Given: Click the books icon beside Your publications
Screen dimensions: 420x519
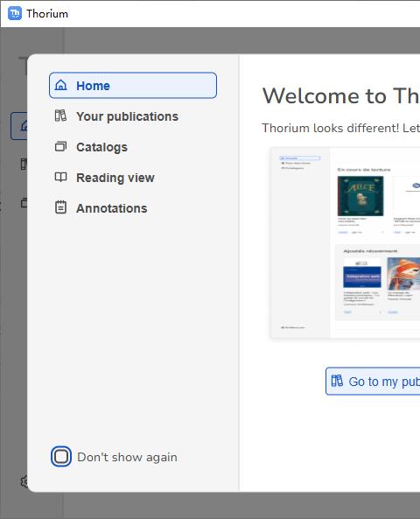Looking at the screenshot, I should (60, 116).
